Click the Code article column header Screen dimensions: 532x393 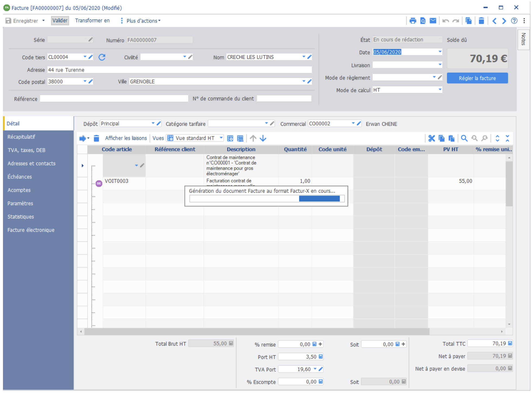[117, 149]
